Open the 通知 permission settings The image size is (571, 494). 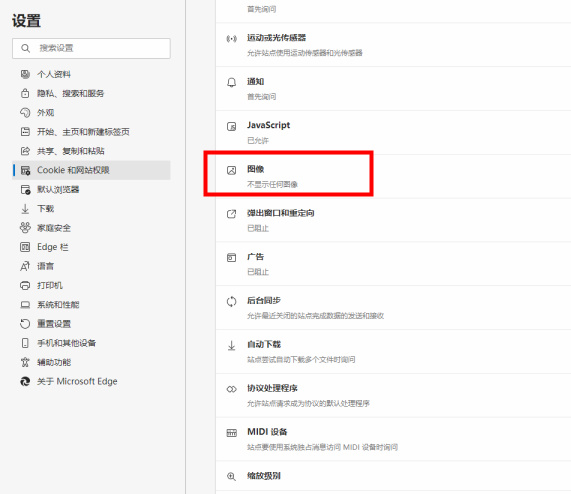click(393, 89)
